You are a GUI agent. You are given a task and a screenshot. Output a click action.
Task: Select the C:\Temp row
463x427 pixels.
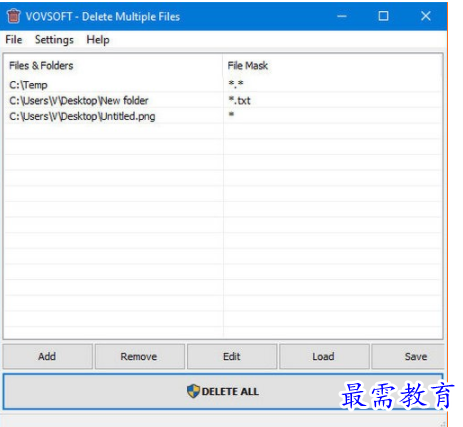pos(223,85)
